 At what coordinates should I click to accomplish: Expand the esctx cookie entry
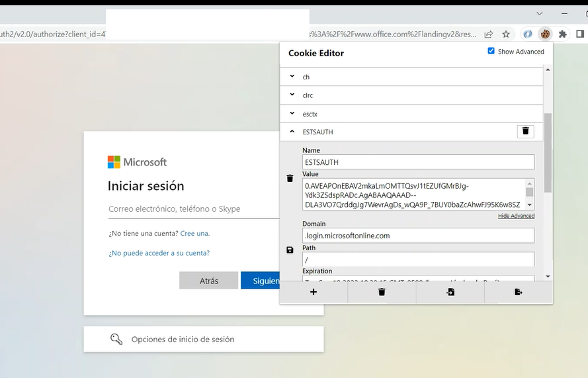point(411,114)
